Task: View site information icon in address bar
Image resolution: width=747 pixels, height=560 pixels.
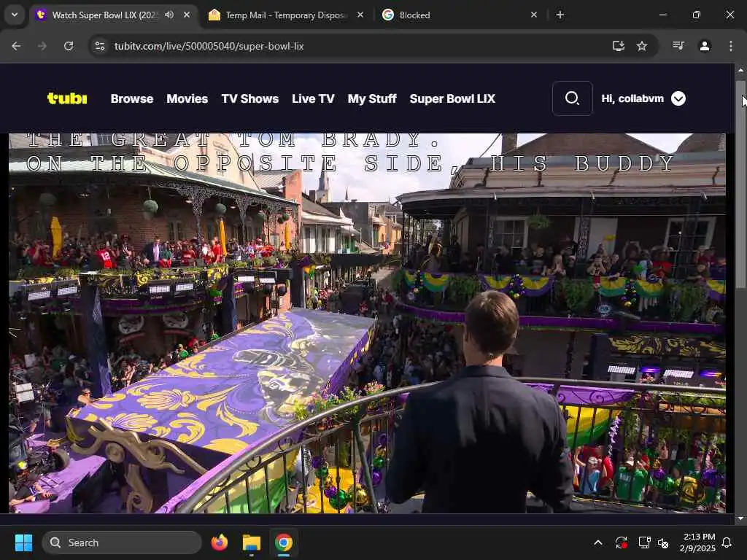Action: (100, 46)
